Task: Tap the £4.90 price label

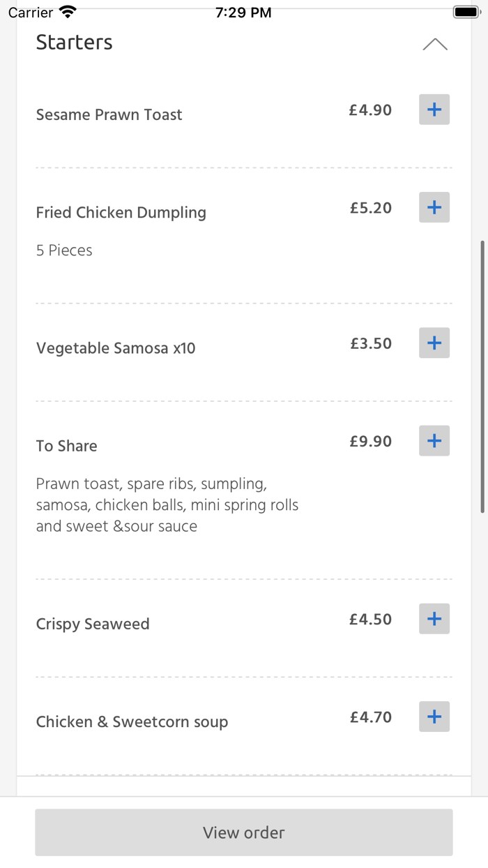Action: point(370,110)
